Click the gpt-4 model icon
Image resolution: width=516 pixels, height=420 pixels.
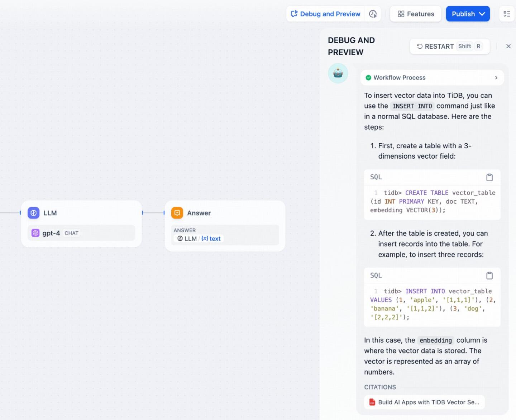click(35, 233)
